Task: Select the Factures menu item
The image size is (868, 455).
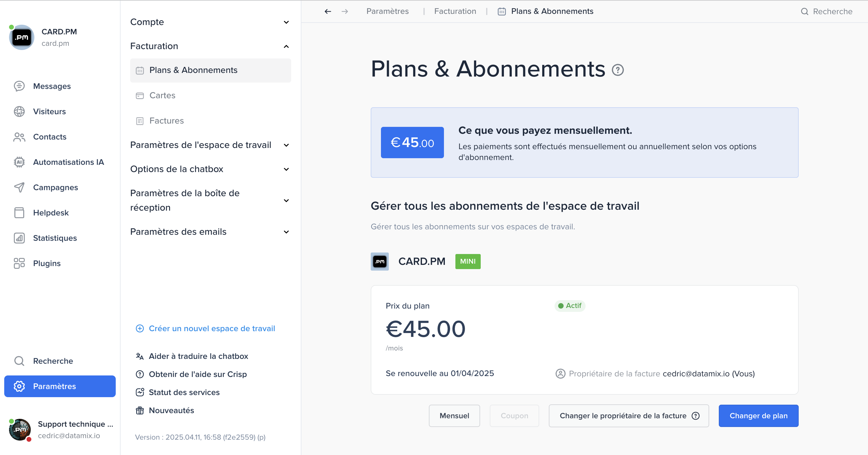Action: (210, 121)
